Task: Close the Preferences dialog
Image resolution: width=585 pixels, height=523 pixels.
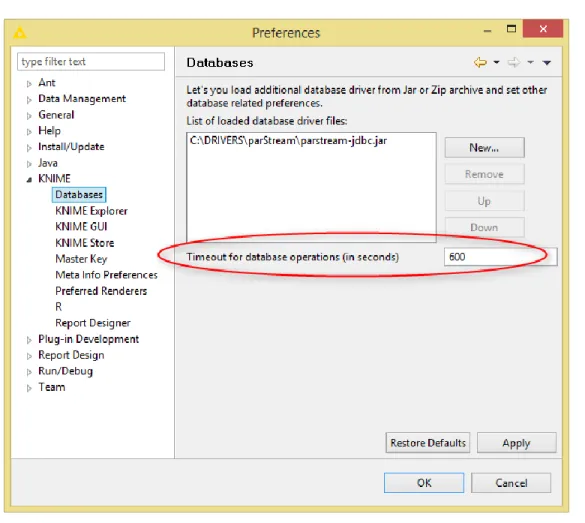Action: click(543, 29)
